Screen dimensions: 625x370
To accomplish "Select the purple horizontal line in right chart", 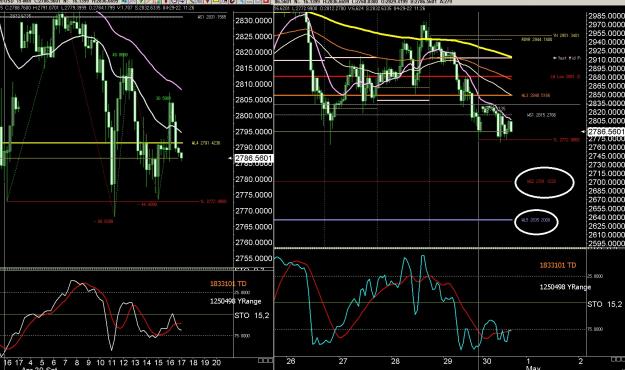I will coord(393,220).
